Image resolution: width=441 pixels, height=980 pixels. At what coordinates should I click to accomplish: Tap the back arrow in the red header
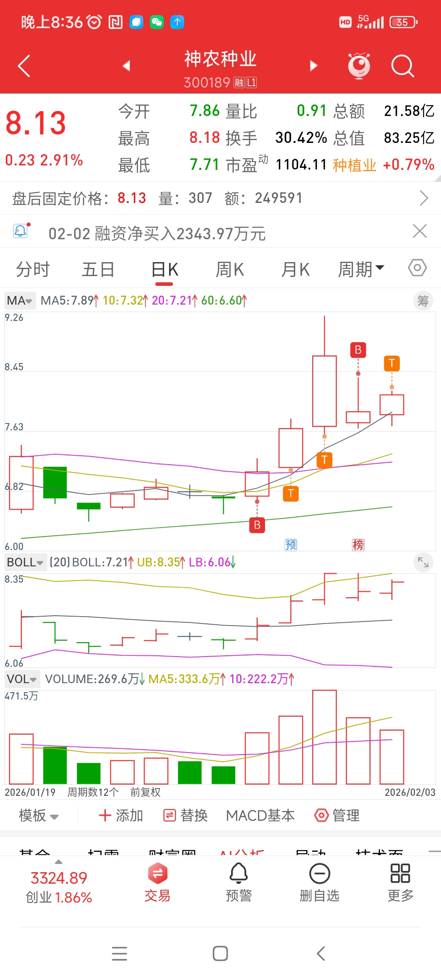(24, 66)
